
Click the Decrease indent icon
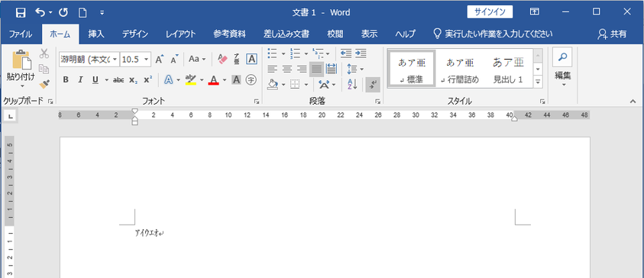coord(346,53)
